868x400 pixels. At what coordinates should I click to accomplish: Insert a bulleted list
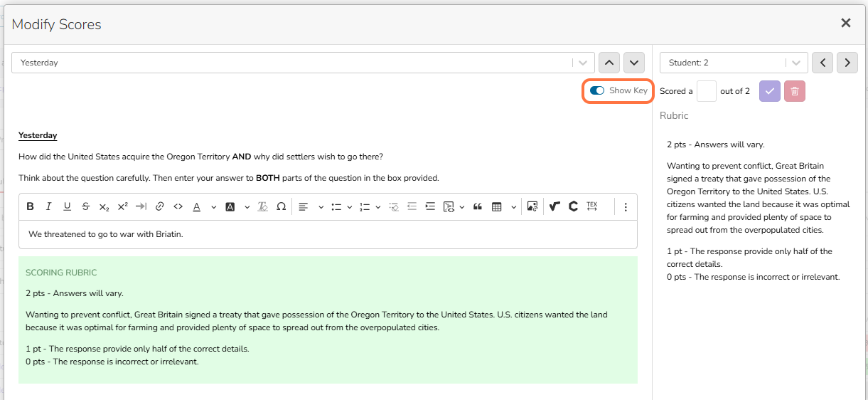pyautogui.click(x=336, y=206)
